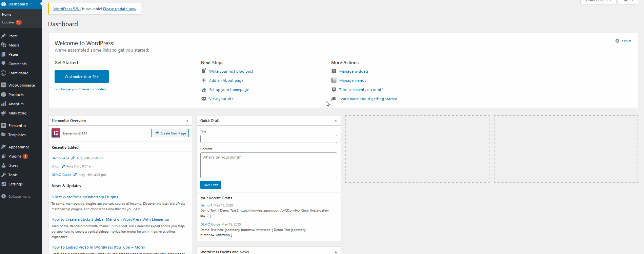
Task: Collapse the admin sidebar menu
Action: coord(16,197)
